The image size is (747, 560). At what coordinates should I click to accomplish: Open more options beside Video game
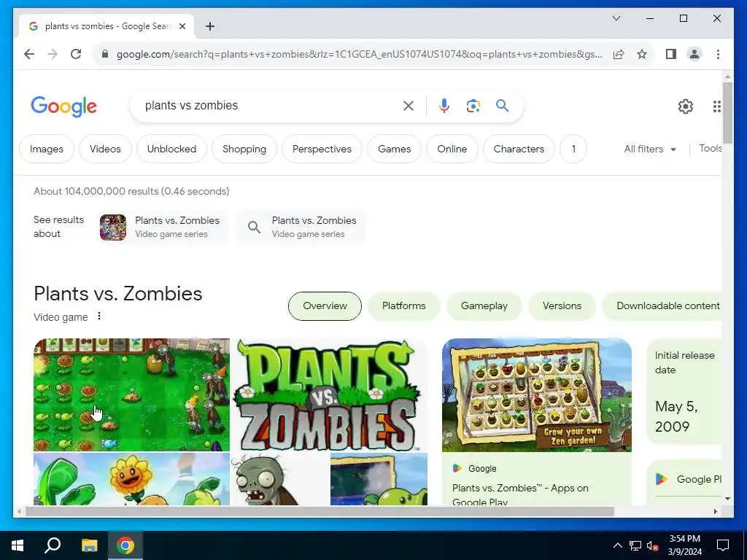(x=99, y=316)
